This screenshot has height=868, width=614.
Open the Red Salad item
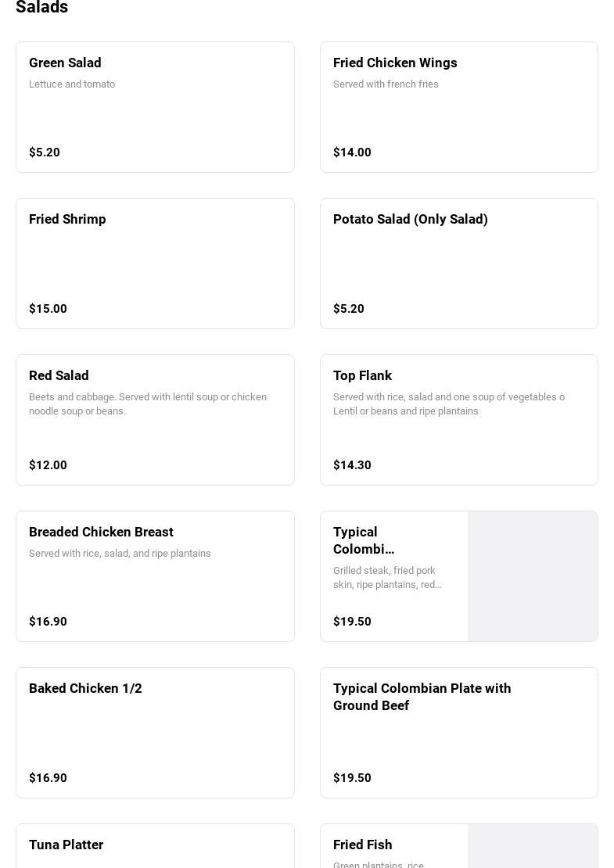[155, 420]
